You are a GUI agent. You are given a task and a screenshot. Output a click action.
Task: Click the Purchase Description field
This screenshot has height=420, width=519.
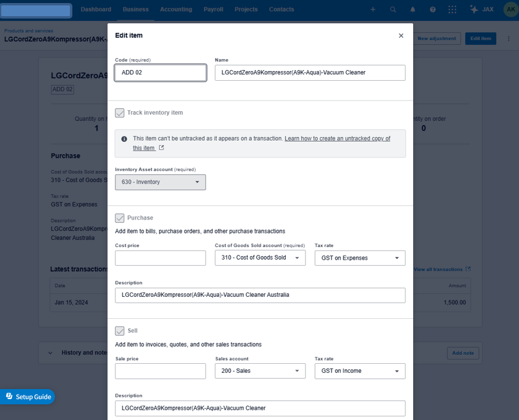(260, 295)
